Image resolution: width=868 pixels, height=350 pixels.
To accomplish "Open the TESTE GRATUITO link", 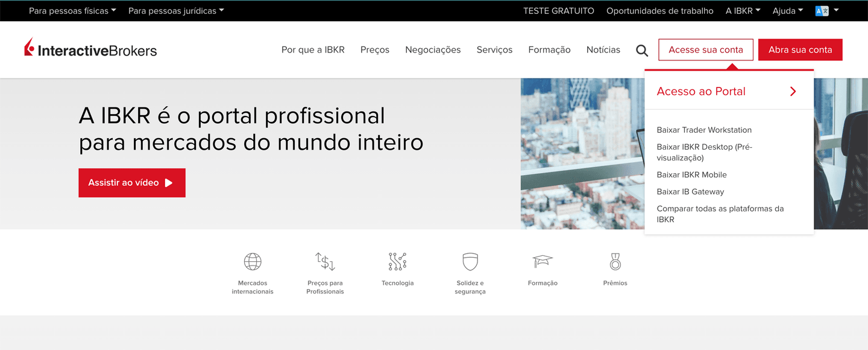I will coord(558,11).
